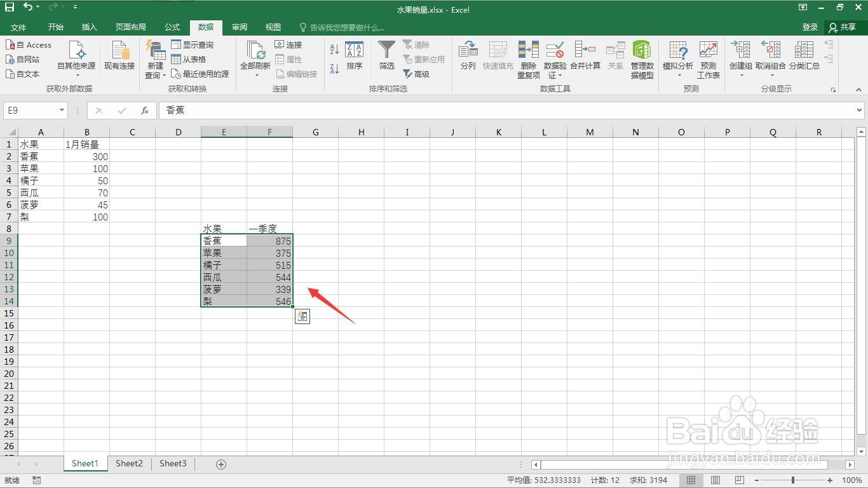
Task: Import data from Access
Action: 29,45
